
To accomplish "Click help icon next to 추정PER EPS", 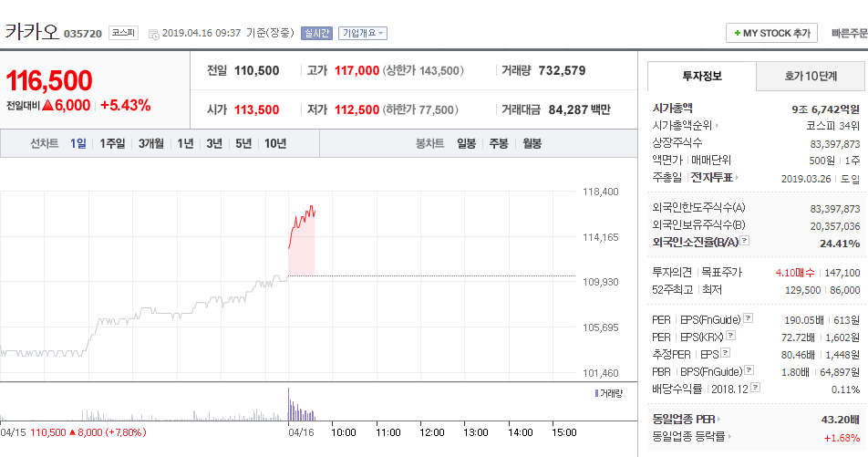I will (725, 352).
